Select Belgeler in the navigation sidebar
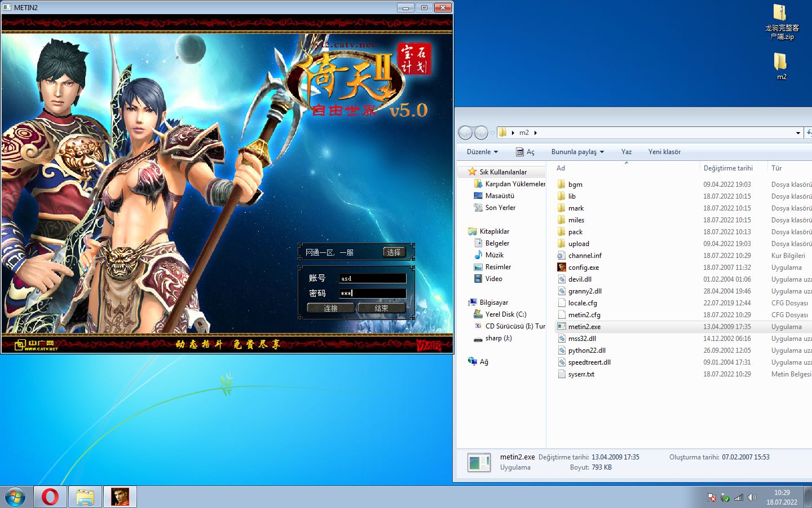 [x=496, y=243]
